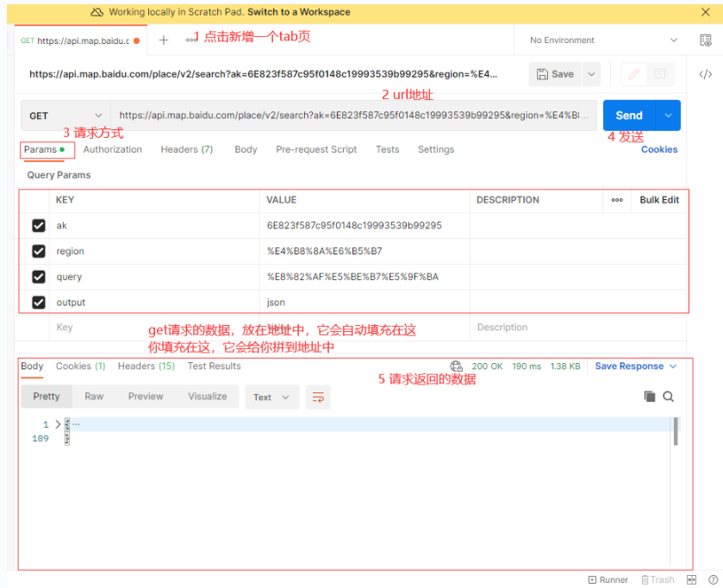Click the Save button
The height and width of the screenshot is (588, 723).
tap(555, 74)
